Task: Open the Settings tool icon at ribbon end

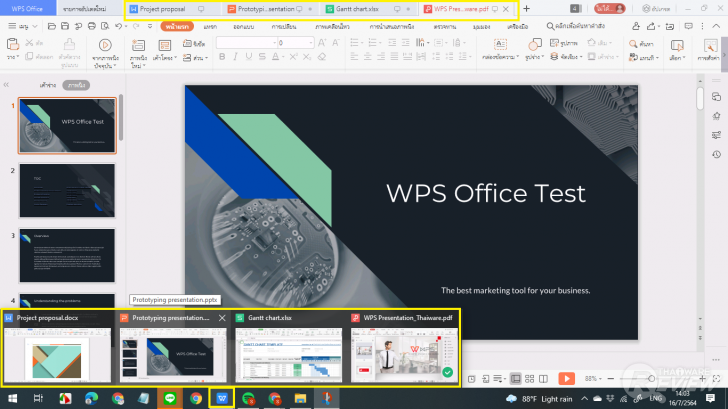Action: pos(710,45)
